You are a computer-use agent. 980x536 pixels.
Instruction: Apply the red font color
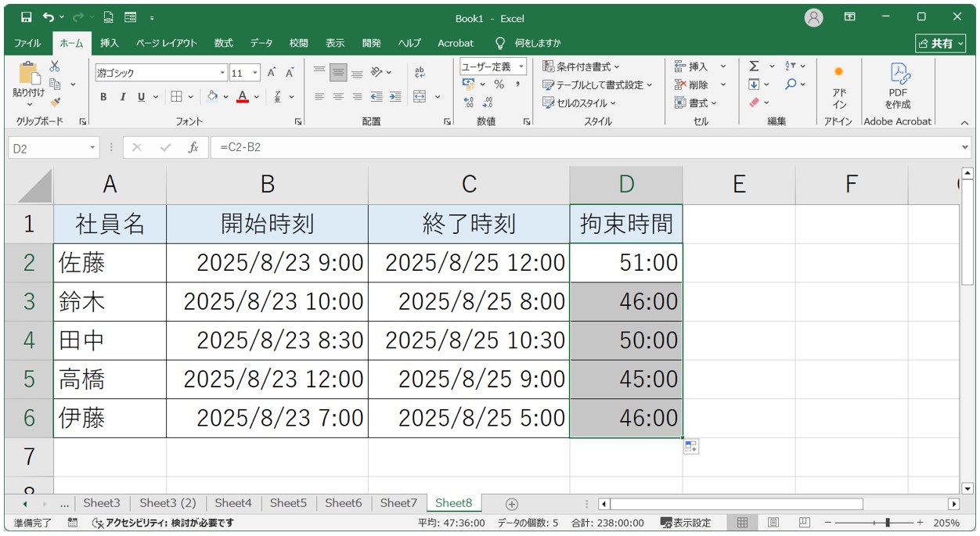[x=243, y=97]
